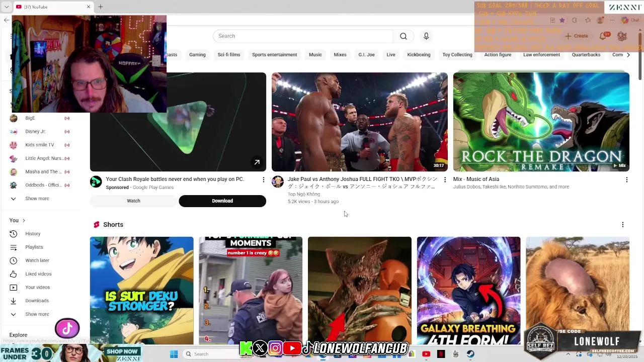This screenshot has width=644, height=362.
Task: Expand subscriptions with Show more under Oddbods
Action: tap(37, 199)
